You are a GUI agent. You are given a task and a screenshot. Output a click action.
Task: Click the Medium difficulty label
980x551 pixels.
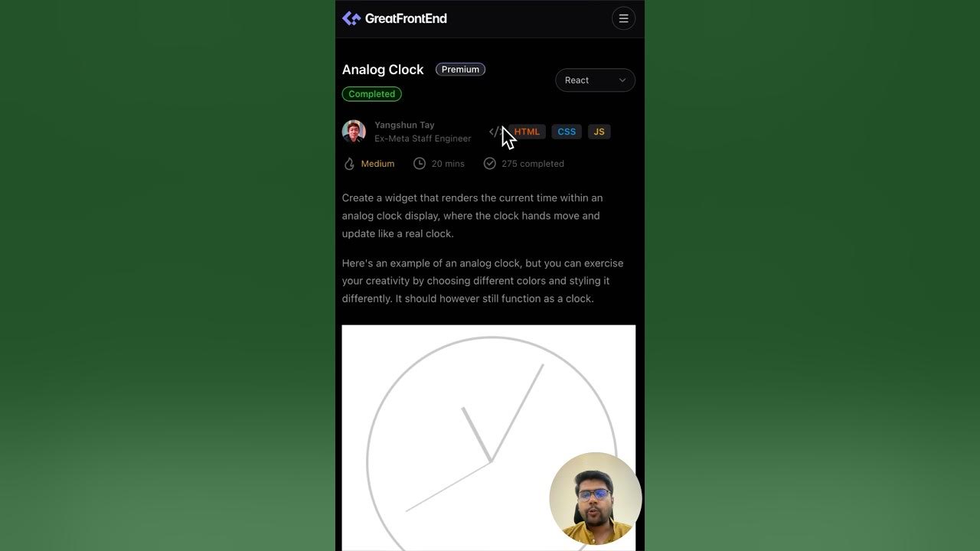pos(377,164)
